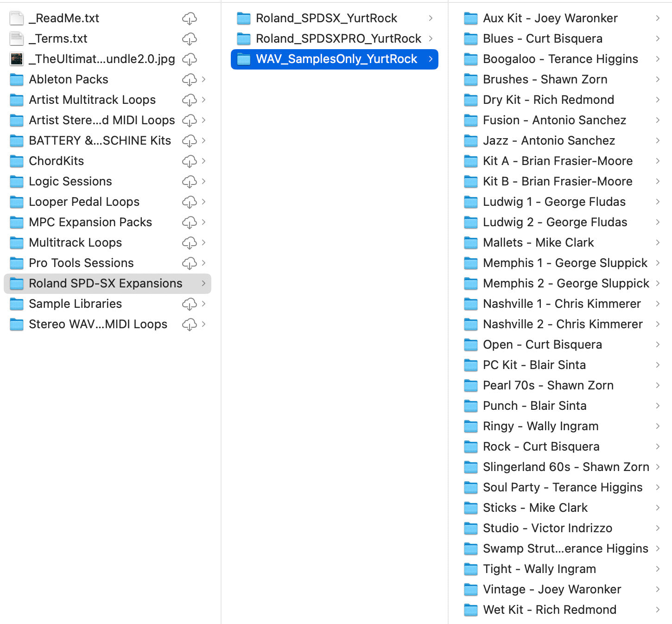
Task: Click the cloud download icon for _Terms.txt
Action: pos(189,39)
